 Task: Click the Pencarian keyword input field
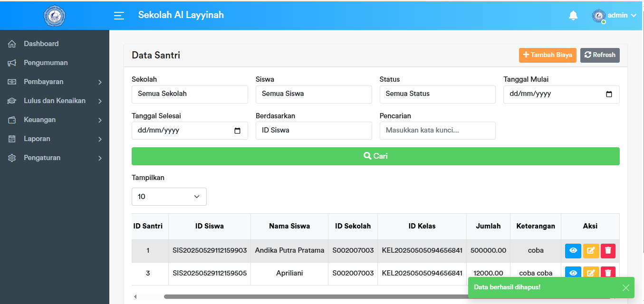click(437, 131)
